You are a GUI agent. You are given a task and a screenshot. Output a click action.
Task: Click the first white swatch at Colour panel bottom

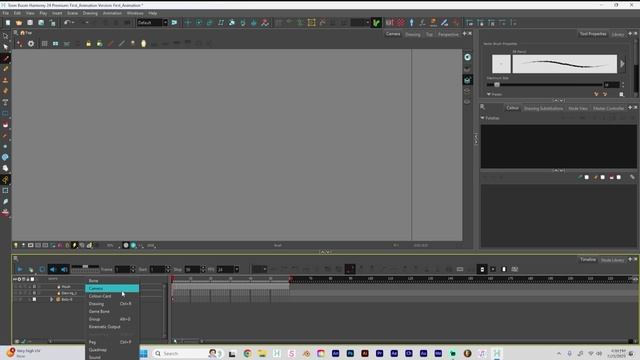(x=587, y=177)
